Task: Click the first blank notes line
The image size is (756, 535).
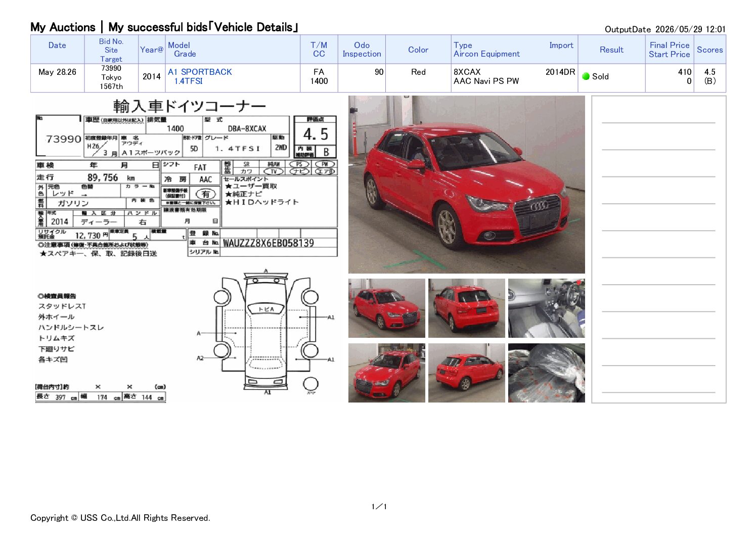Action: tap(658, 122)
